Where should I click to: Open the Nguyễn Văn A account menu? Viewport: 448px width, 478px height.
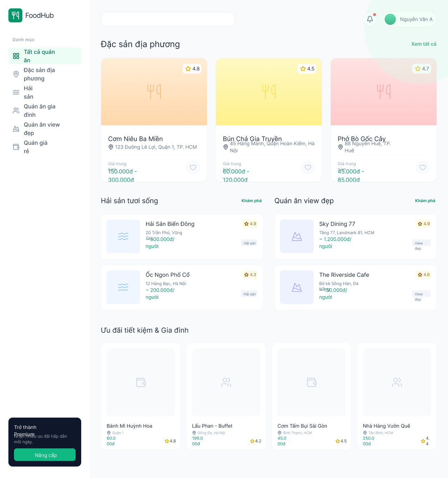(x=409, y=19)
